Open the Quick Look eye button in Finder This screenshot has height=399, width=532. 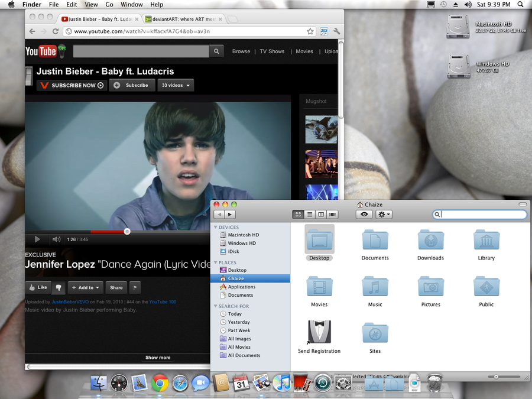pyautogui.click(x=364, y=215)
